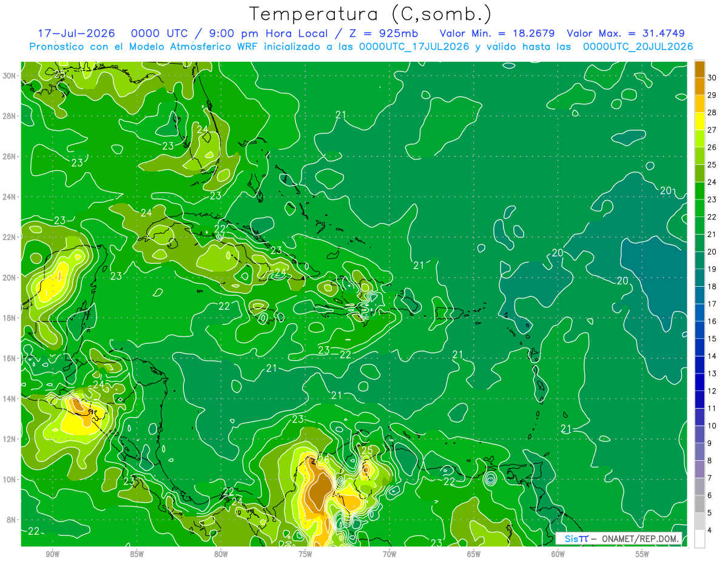Click the 'Sisπ – ONAMET/REP.DOM.' logo box

[619, 538]
